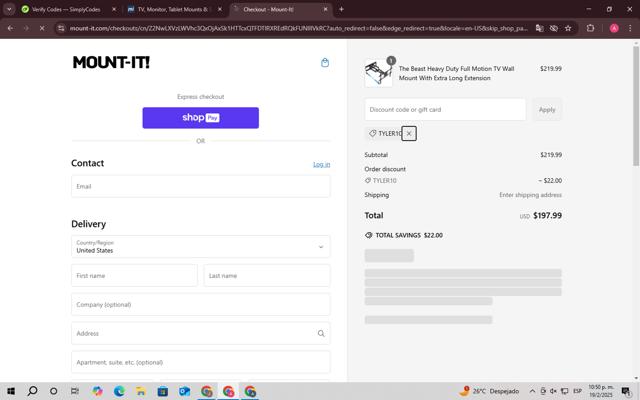Open the weather widget showing 26°C Despejado
Screen dimensions: 640x400
tap(489, 391)
